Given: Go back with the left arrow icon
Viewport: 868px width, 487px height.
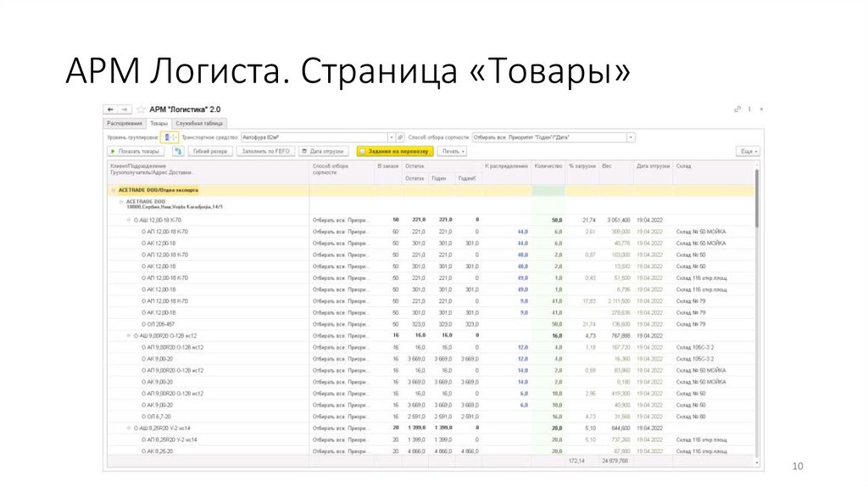Looking at the screenshot, I should point(111,109).
